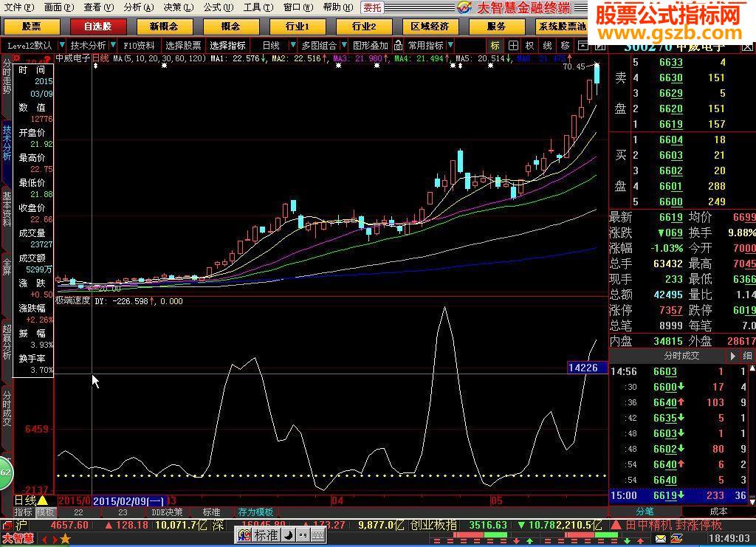Open the envelope message icon

pyautogui.click(x=660, y=538)
